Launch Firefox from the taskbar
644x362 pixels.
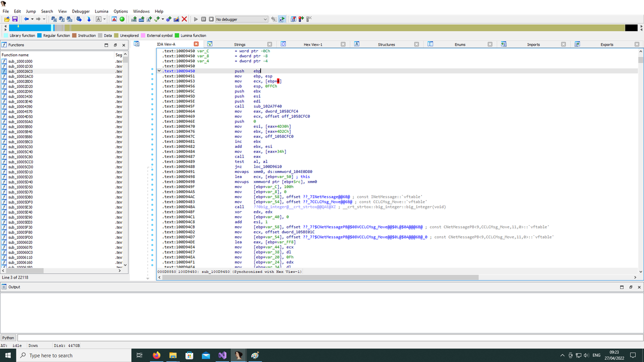point(156,355)
